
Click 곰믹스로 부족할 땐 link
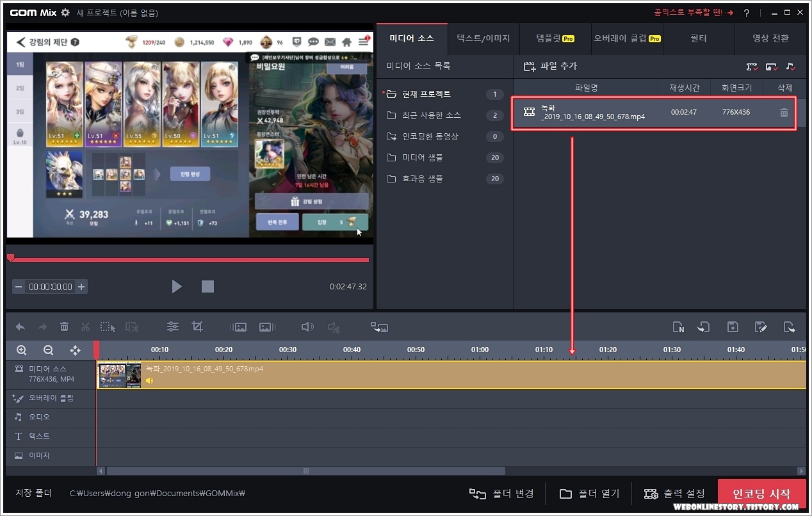tap(694, 13)
